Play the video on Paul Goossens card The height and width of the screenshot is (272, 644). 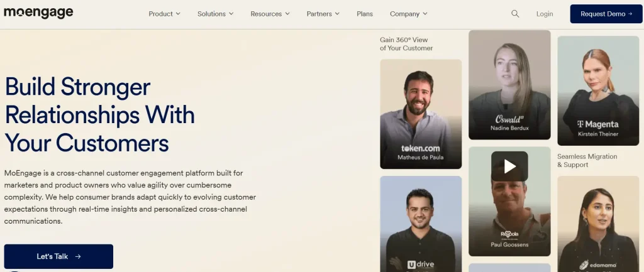click(509, 166)
